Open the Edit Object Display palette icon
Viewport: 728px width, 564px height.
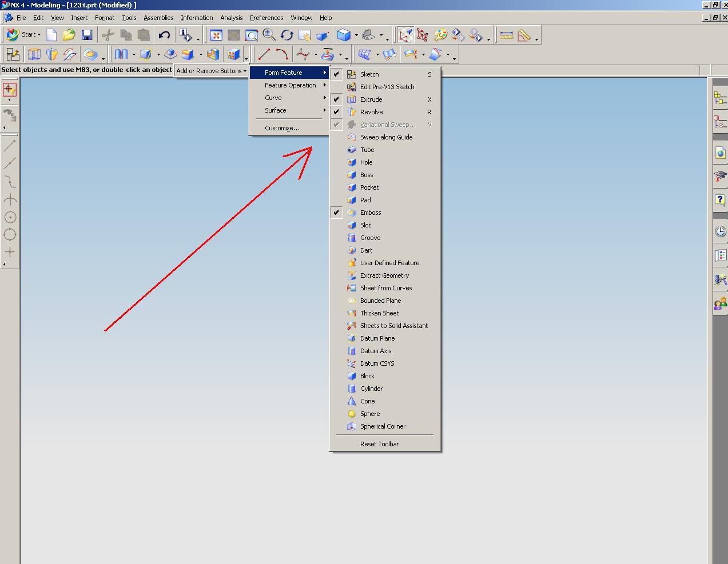tap(439, 35)
